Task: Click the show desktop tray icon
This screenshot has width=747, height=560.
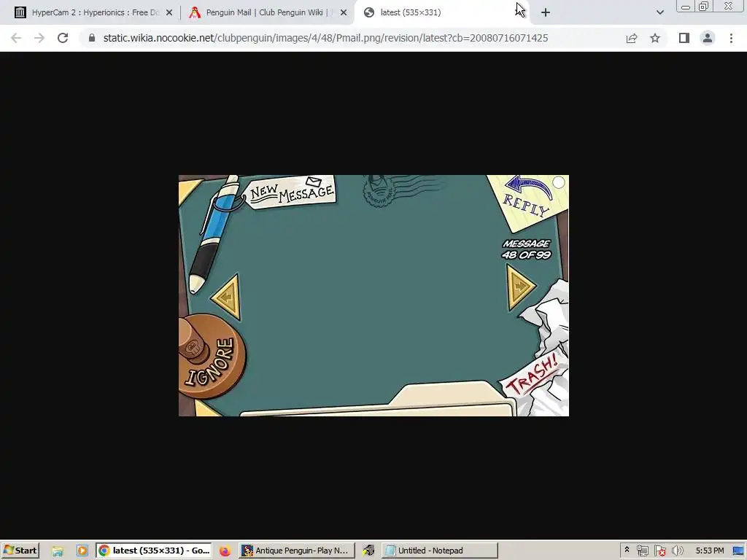Action: [x=739, y=551]
